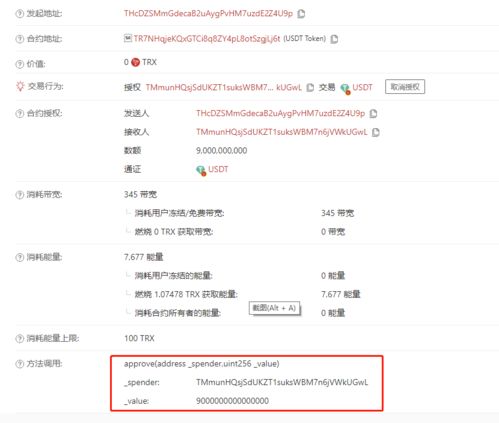Viewport: 499px width, 423px height.
Task: Click the help icon beside 消耗带宽
Action: [x=19, y=195]
